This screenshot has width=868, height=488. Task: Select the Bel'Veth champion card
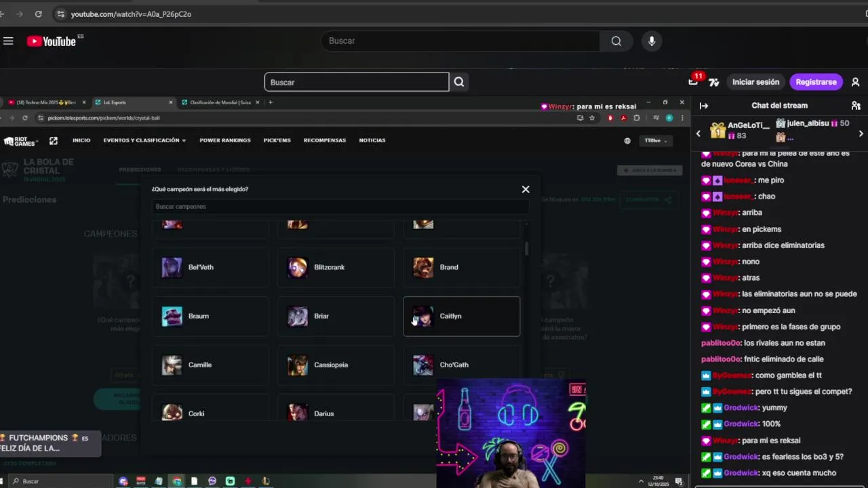point(210,267)
